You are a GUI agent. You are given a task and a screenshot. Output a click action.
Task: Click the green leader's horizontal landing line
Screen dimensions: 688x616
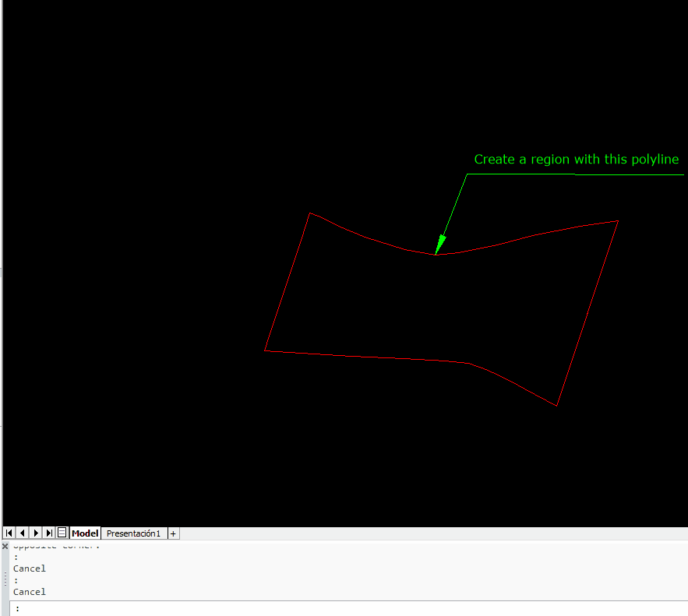[x=575, y=174]
